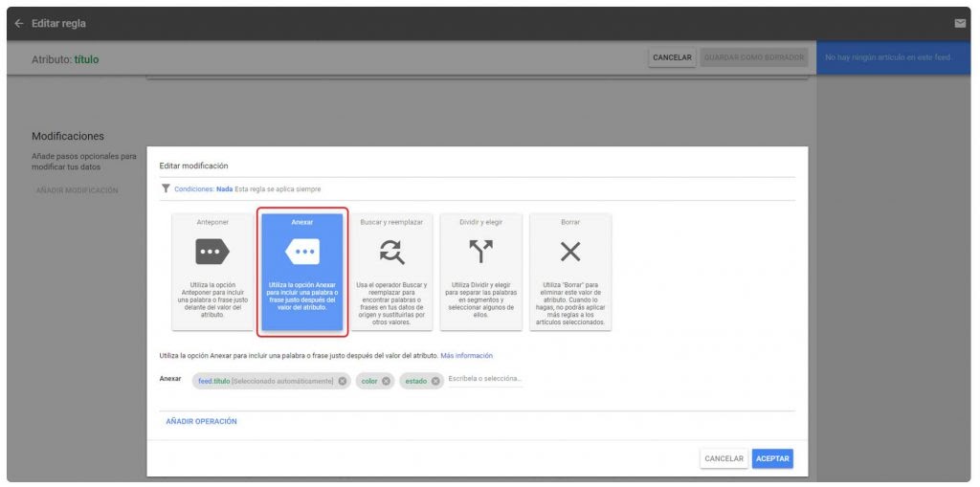Click CANCELAR in the header bar
This screenshot has width=980, height=487.
tap(672, 57)
